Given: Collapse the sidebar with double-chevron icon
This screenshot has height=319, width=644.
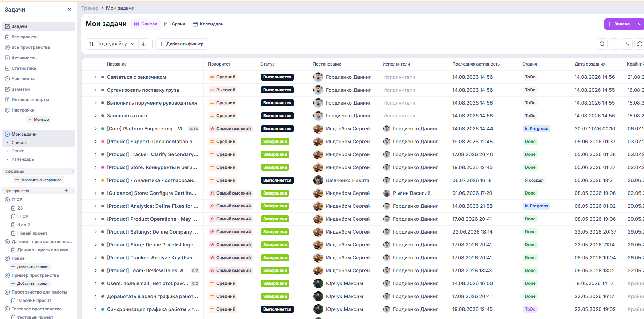Looking at the screenshot, I should pyautogui.click(x=69, y=9).
